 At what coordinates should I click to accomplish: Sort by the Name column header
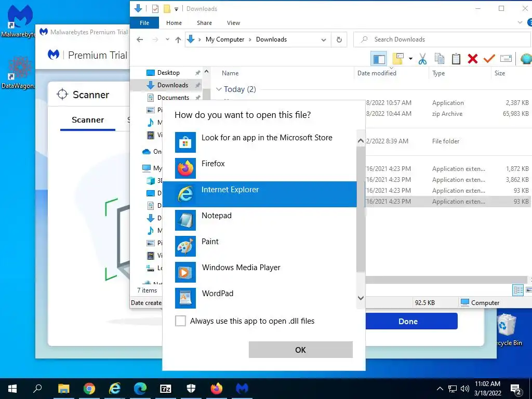230,73
